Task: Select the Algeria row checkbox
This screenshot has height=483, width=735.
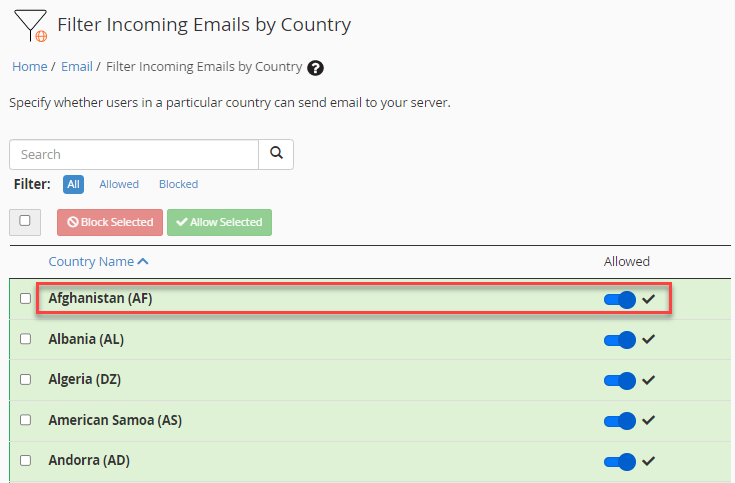Action: coord(26,380)
